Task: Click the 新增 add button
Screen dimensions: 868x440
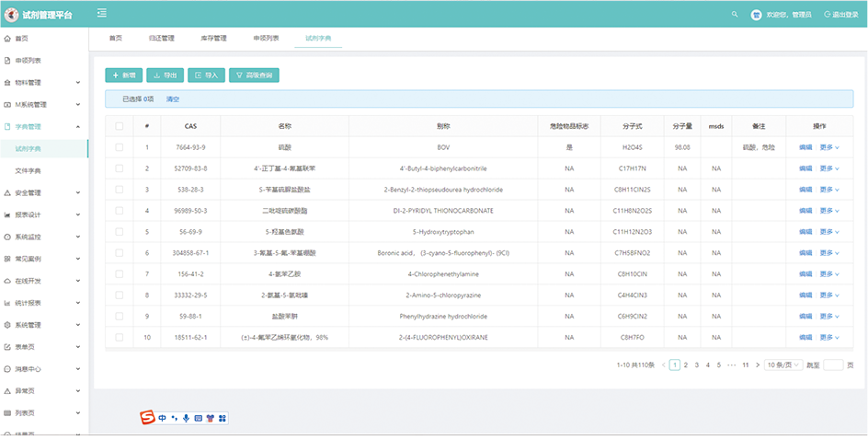Action: 123,75
